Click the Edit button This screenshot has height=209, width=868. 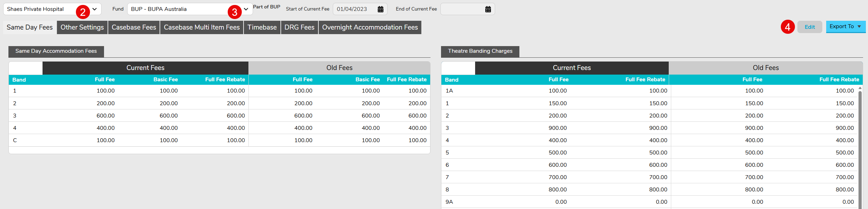[x=809, y=27]
